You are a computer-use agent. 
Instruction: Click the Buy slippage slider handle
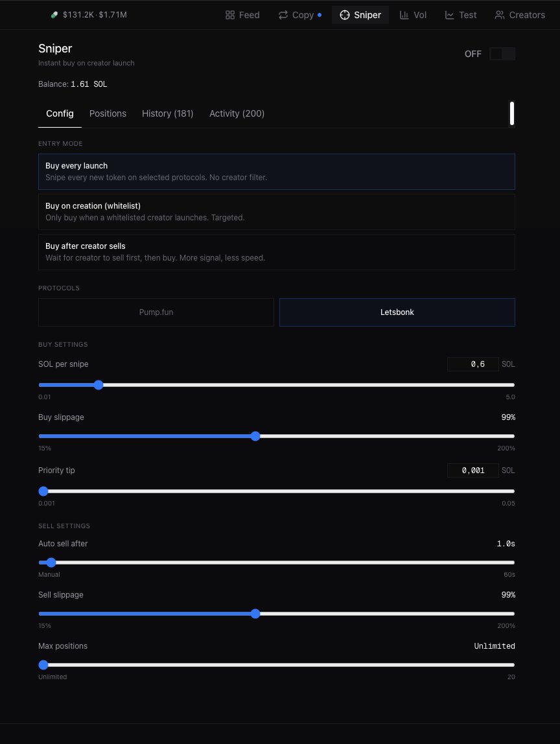click(255, 436)
